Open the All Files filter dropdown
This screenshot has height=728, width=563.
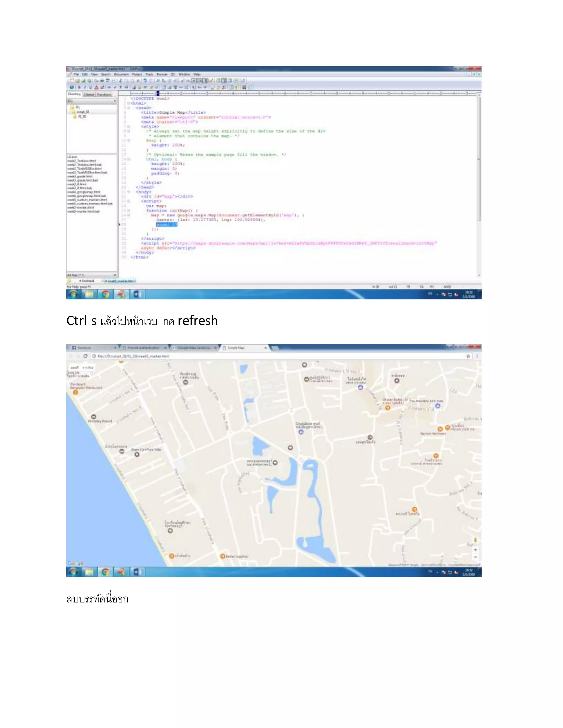coord(115,275)
